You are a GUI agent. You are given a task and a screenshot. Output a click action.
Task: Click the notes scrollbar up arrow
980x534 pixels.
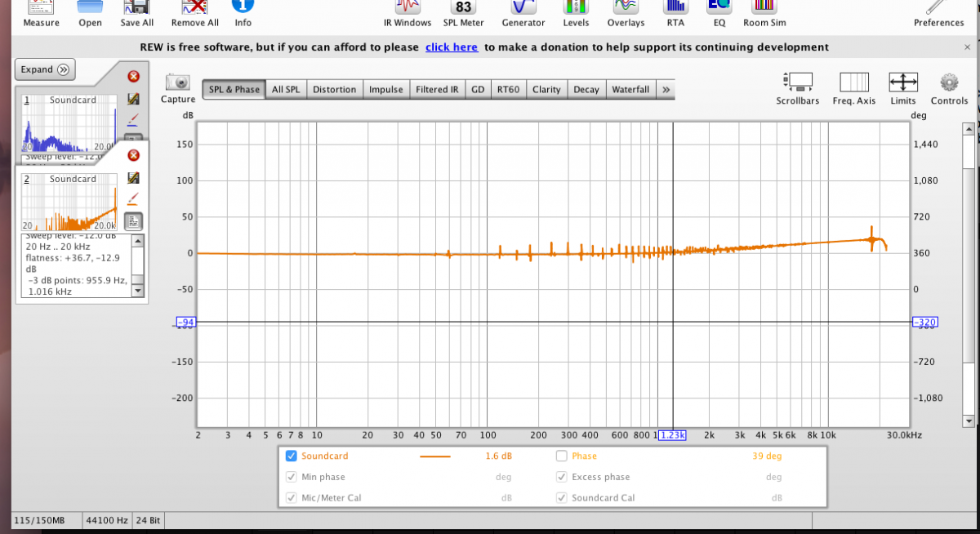137,240
